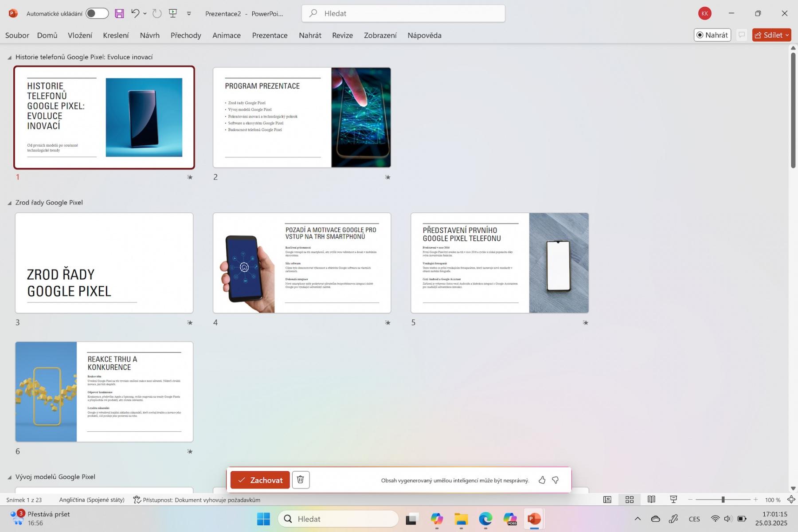
Task: Click the transition star icon under slide 1
Action: pos(190,177)
